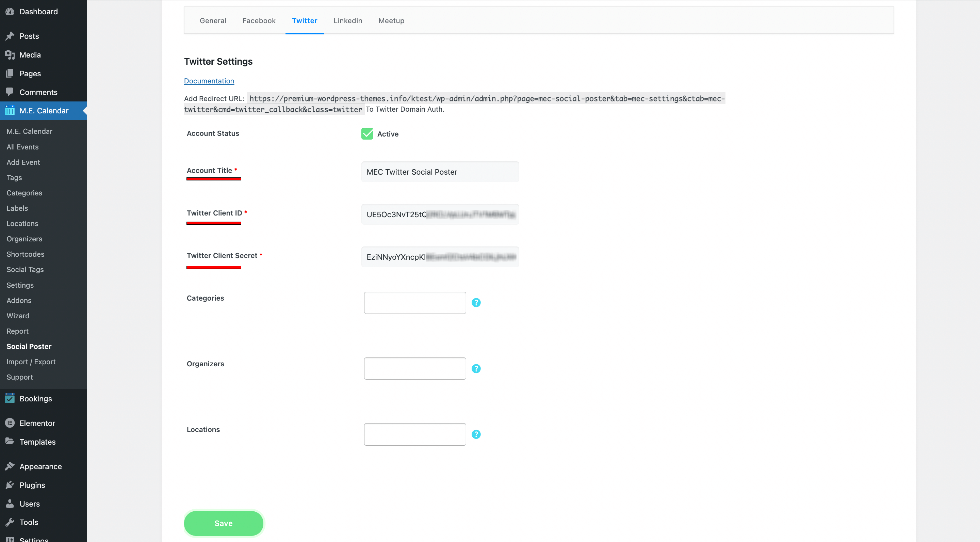Click the Appearance brush icon
This screenshot has height=542, width=980.
pos(10,466)
